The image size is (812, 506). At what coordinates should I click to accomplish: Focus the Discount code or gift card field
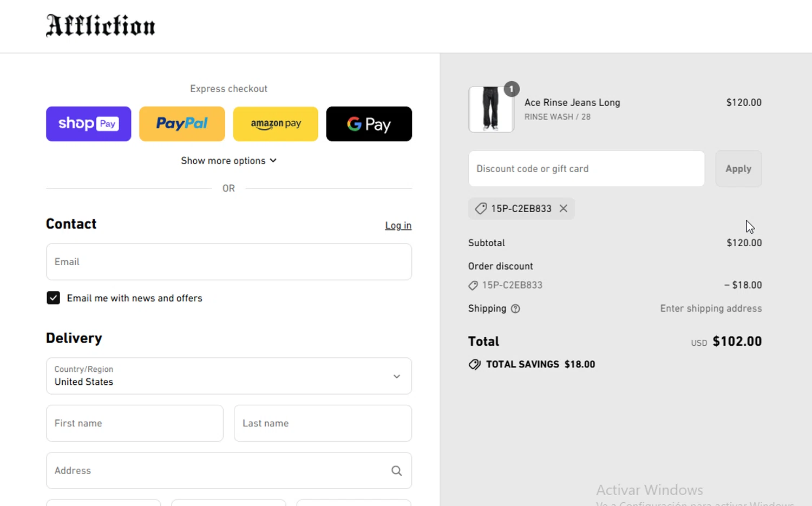tap(587, 169)
